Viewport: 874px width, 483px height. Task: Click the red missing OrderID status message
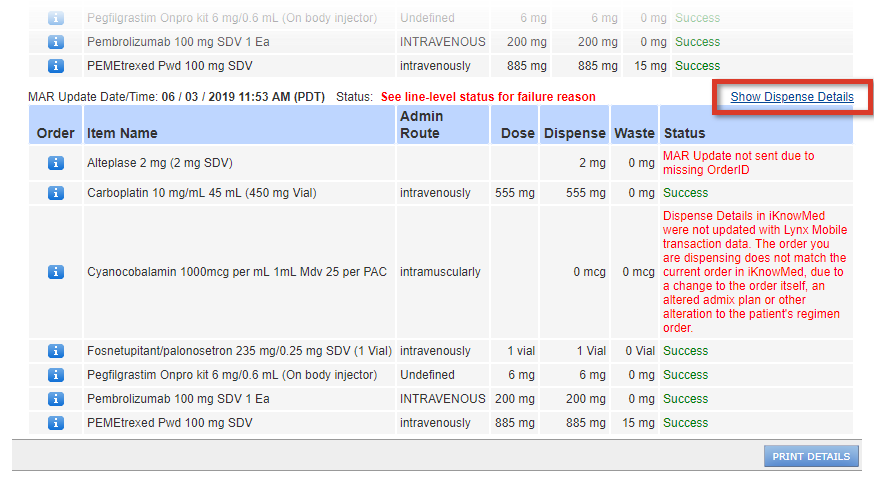point(739,163)
